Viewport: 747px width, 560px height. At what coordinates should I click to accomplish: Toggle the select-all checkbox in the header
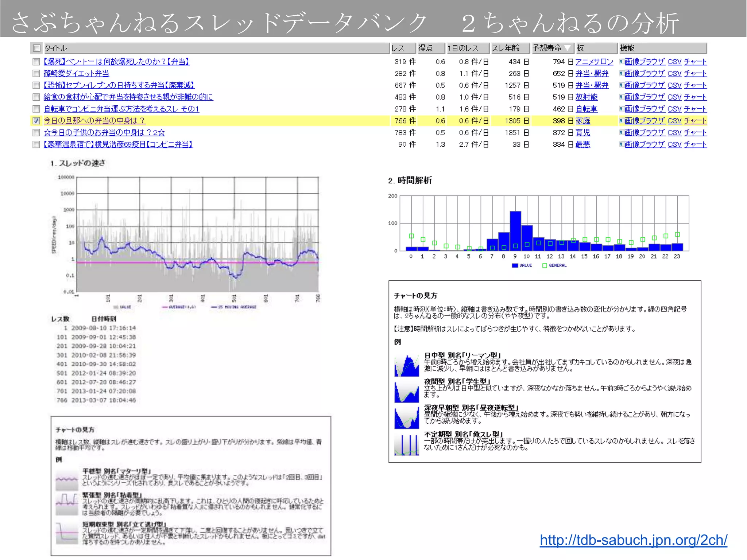[36, 48]
